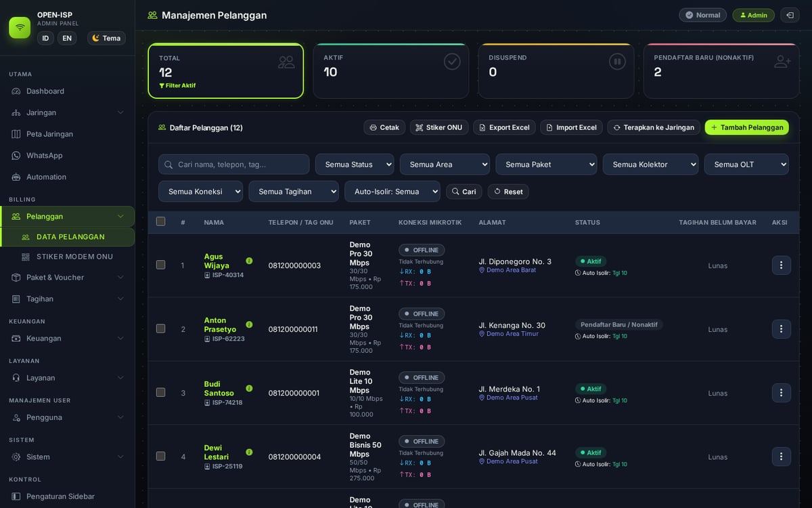Click the Reset filter button

point(508,192)
